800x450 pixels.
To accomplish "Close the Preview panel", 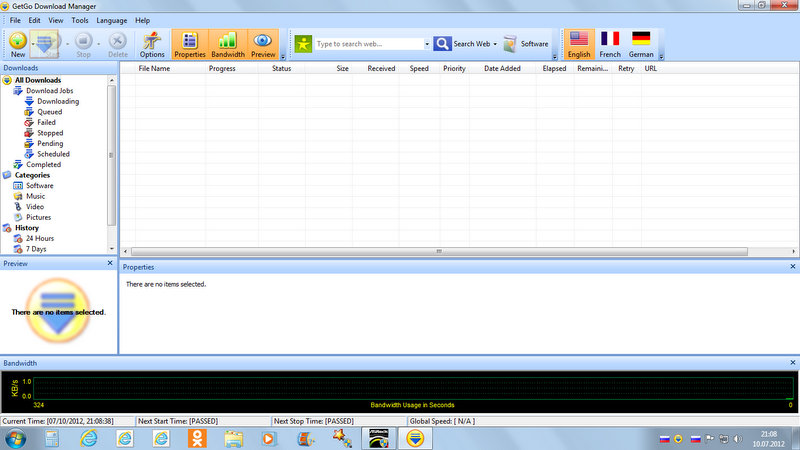I will (x=110, y=263).
